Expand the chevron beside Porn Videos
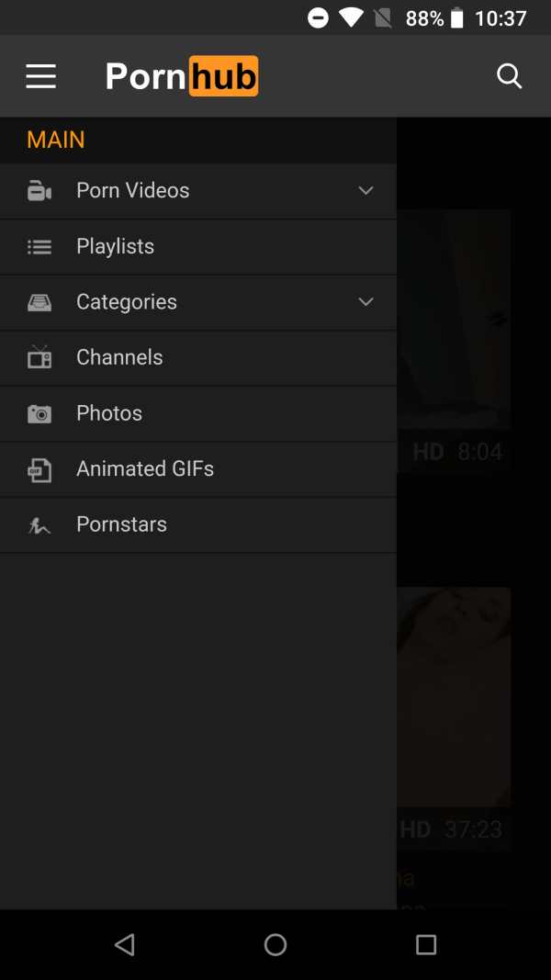Screen dimensions: 551x980 tap(366, 190)
